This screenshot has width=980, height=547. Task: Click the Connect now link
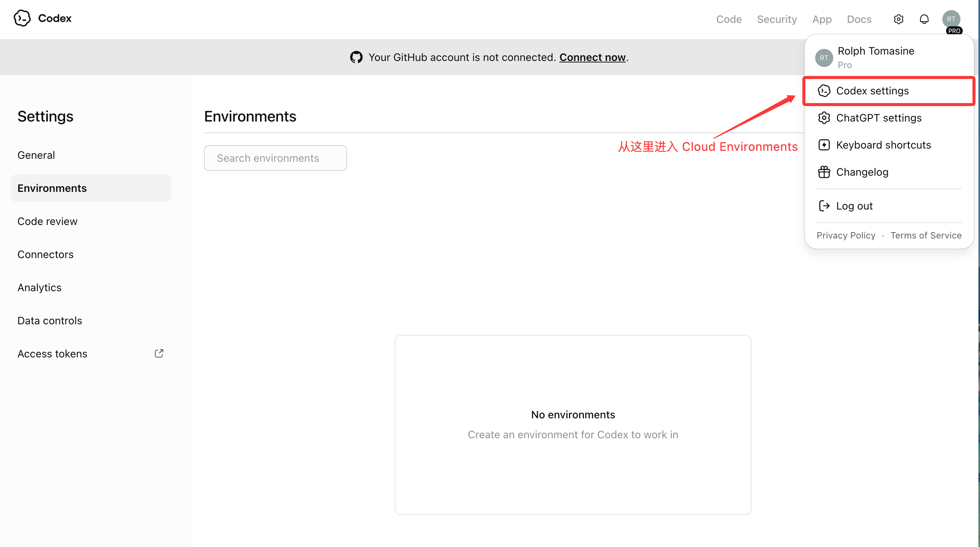click(592, 57)
